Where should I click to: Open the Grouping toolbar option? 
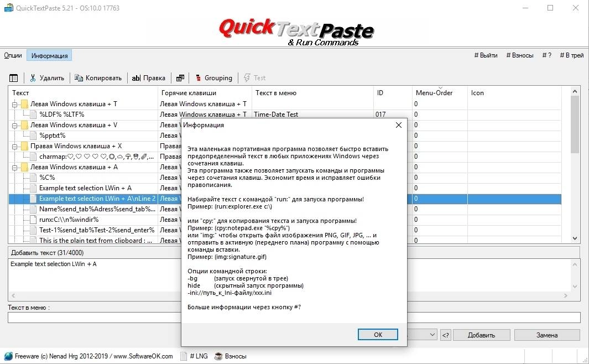213,78
